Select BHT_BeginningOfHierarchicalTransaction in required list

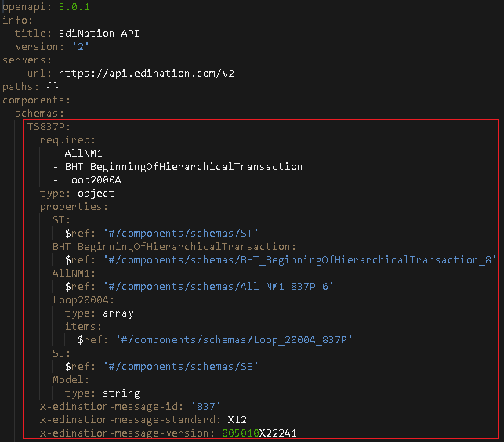click(183, 166)
